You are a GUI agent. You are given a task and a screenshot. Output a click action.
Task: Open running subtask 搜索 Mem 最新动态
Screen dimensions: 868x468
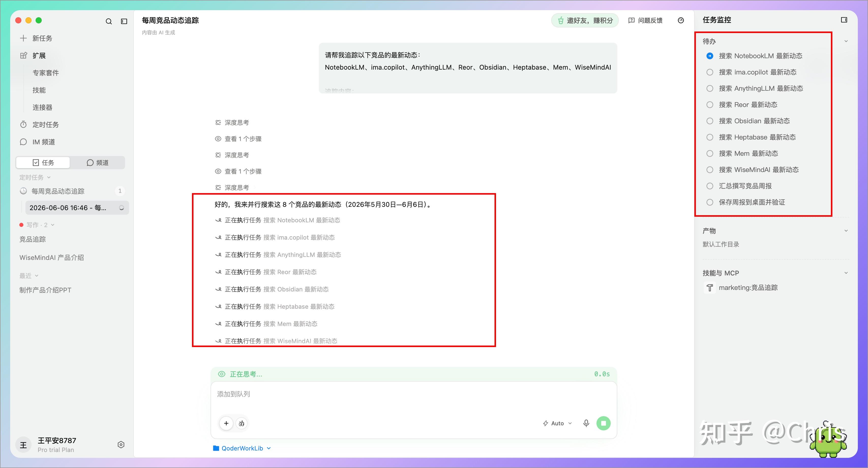pos(266,324)
